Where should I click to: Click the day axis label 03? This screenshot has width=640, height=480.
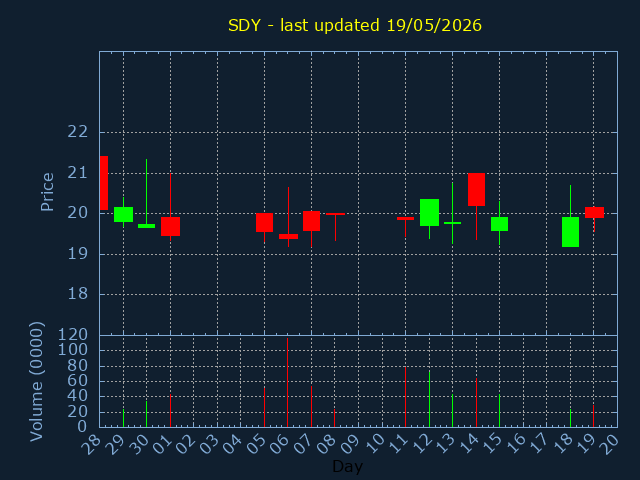pos(209,444)
